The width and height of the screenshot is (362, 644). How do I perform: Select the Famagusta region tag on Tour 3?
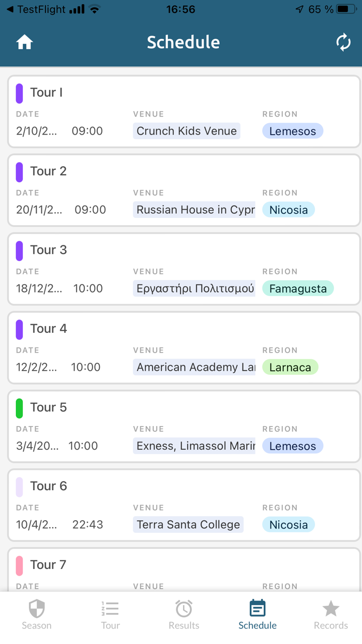(298, 288)
